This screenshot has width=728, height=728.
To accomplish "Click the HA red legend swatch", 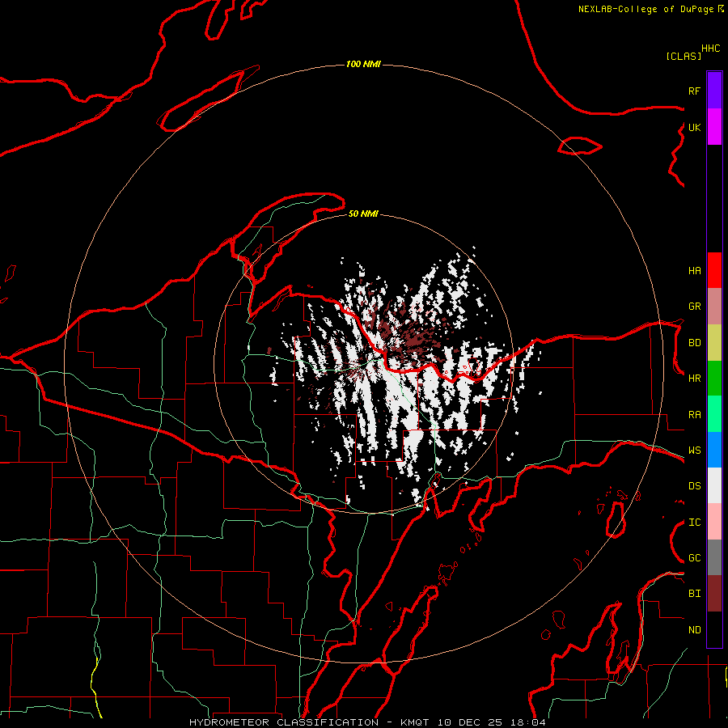I will pyautogui.click(x=714, y=270).
